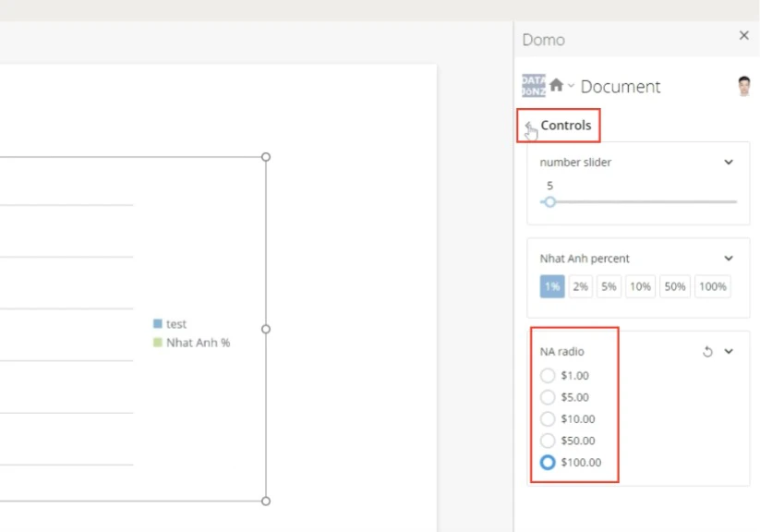Open the Domo home icon

pos(557,85)
